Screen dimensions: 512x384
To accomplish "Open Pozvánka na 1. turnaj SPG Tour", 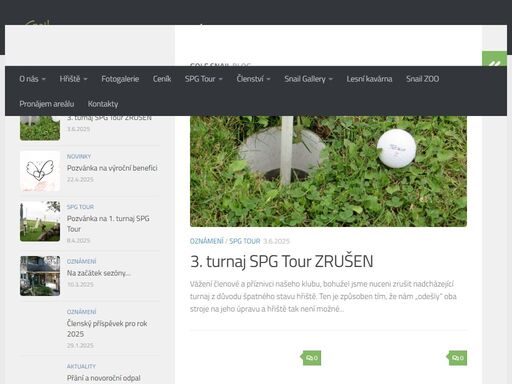I will [x=108, y=224].
